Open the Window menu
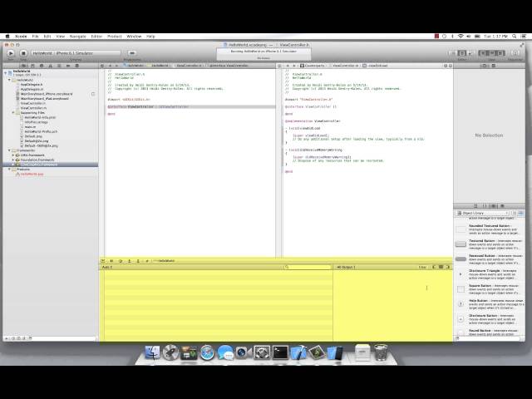 pos(134,37)
